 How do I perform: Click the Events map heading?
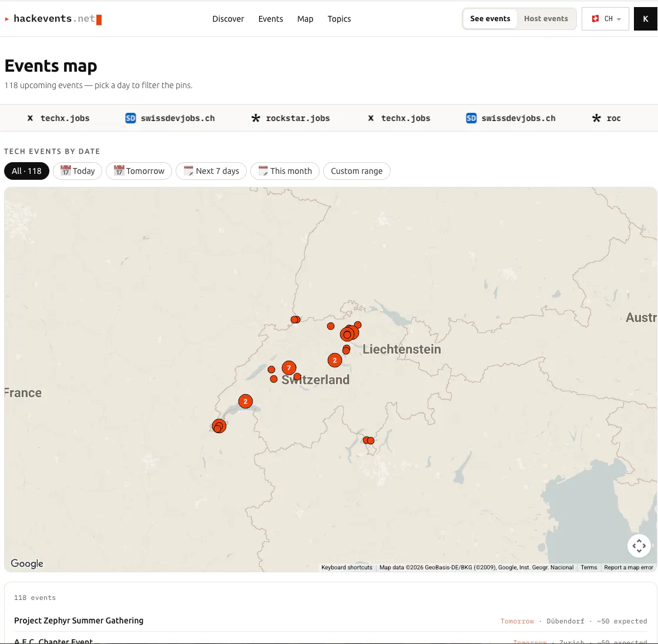51,66
